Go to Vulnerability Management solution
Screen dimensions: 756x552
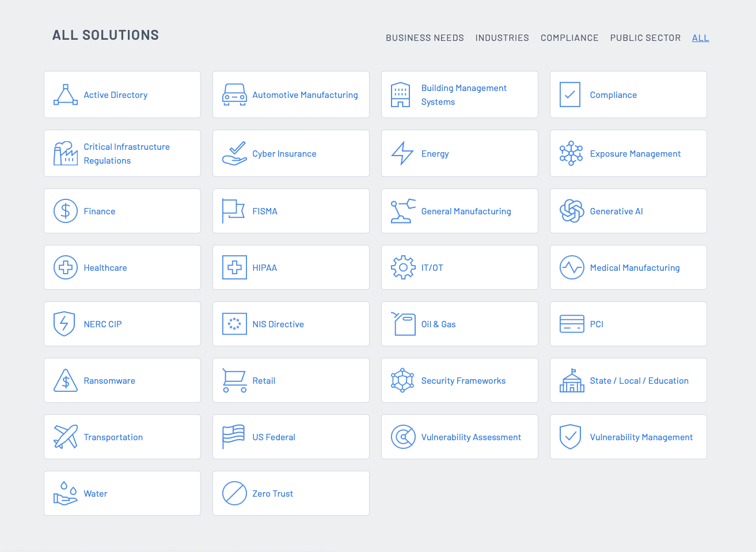(x=641, y=437)
